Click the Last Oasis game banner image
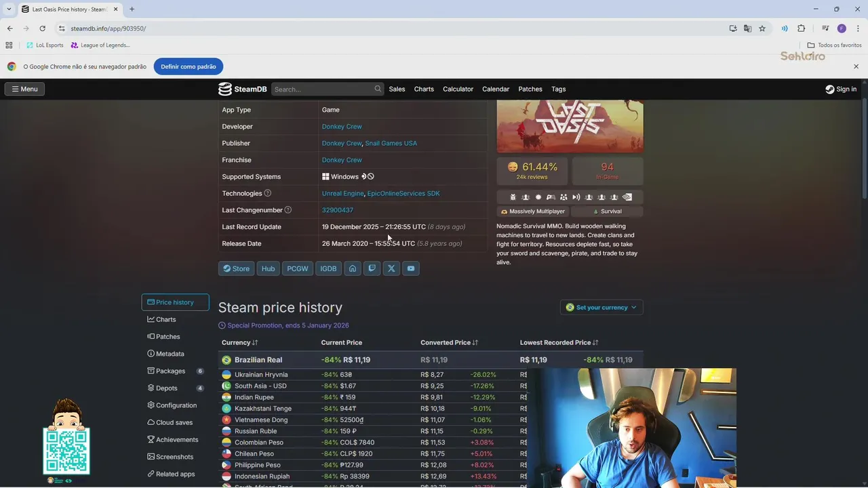 click(570, 126)
